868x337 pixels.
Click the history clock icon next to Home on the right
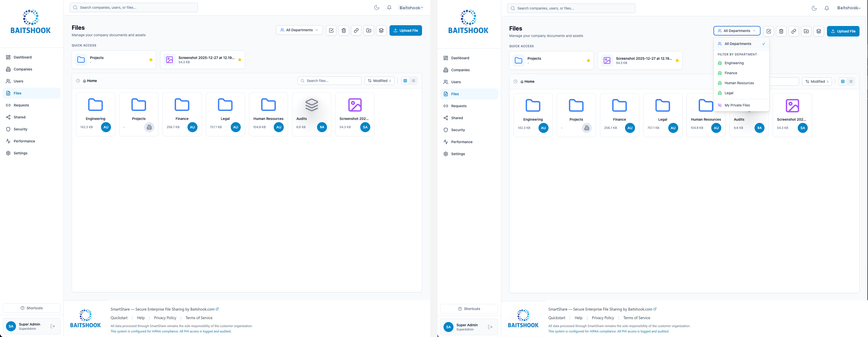click(x=515, y=81)
